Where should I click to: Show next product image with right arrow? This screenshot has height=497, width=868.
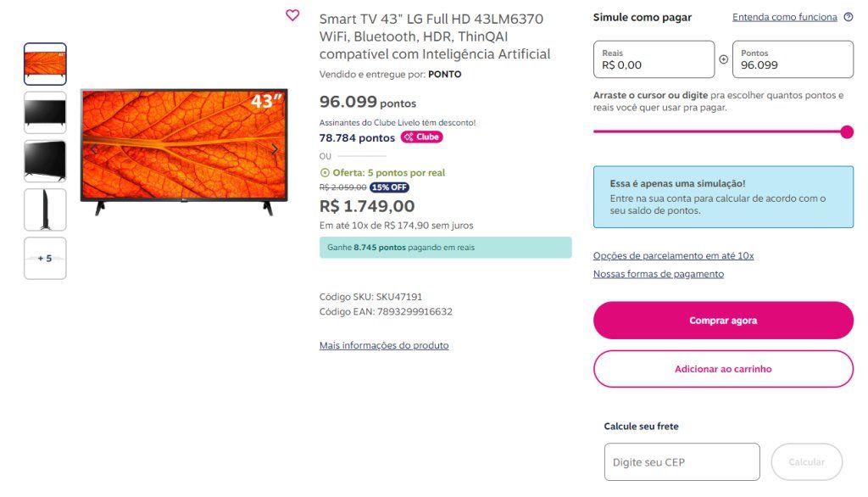pos(274,149)
